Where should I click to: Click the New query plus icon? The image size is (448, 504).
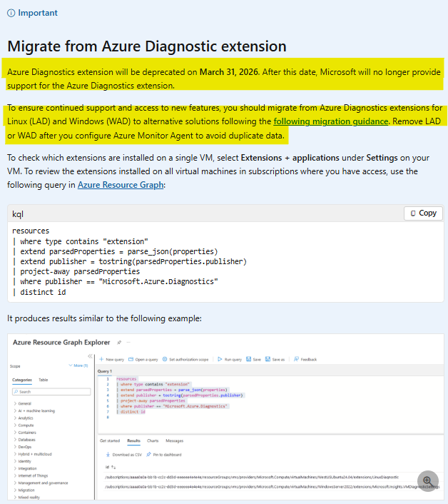tap(101, 359)
